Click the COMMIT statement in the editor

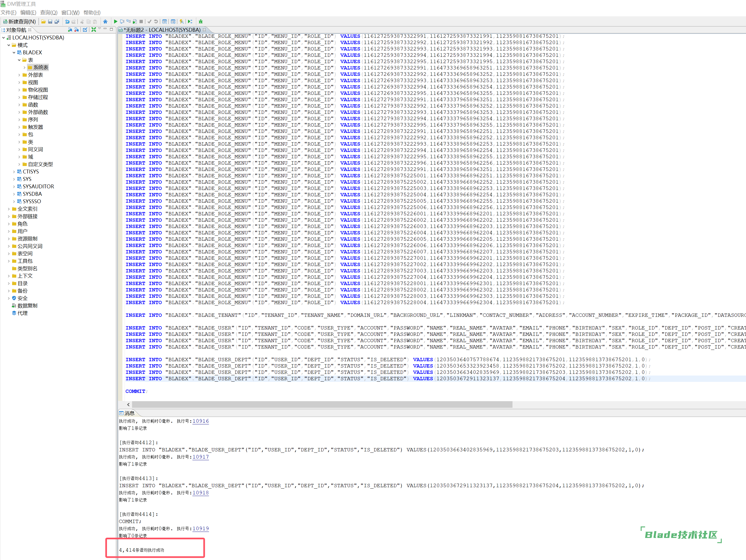pyautogui.click(x=136, y=391)
